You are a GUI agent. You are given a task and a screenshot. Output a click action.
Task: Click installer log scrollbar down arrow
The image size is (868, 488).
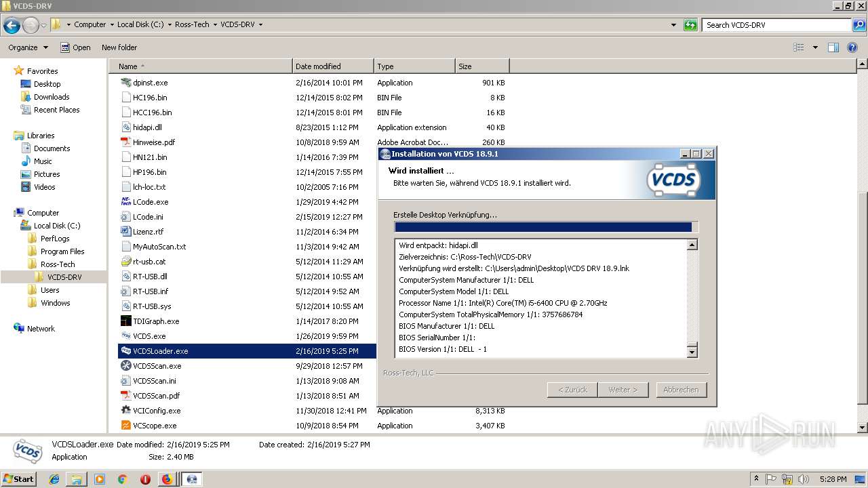pos(692,352)
